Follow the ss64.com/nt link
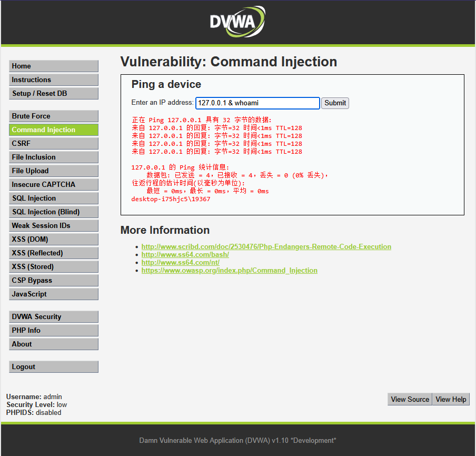The image size is (476, 456). (x=180, y=262)
